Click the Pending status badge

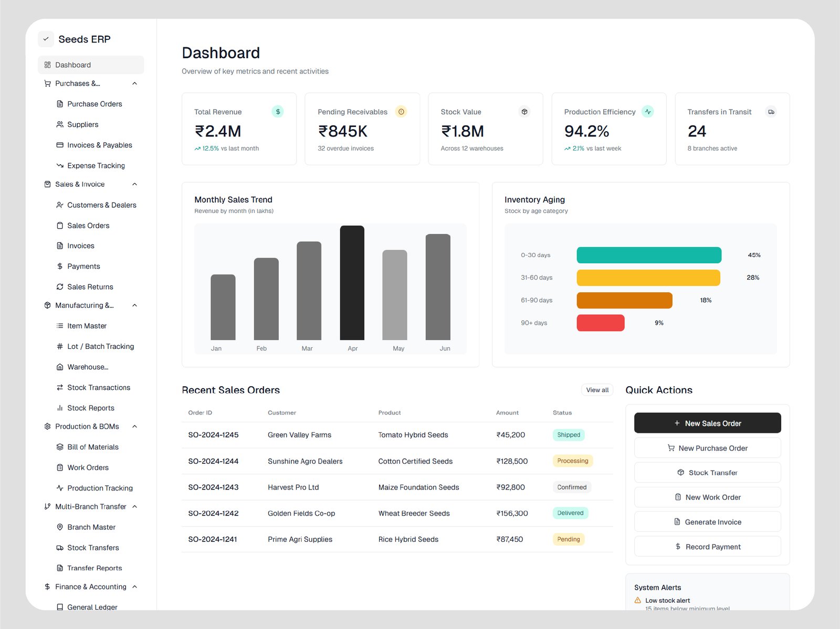[x=569, y=539]
